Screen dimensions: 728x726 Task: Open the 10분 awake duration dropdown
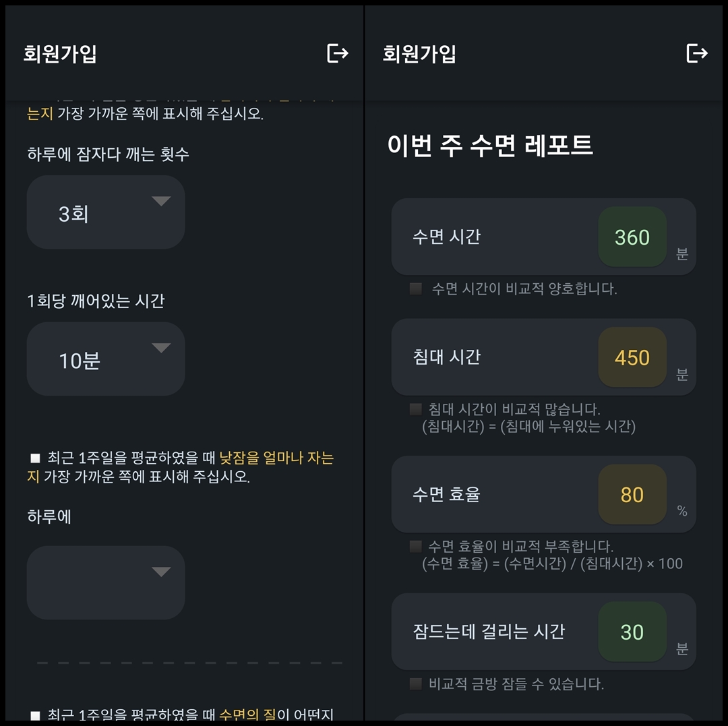point(105,359)
